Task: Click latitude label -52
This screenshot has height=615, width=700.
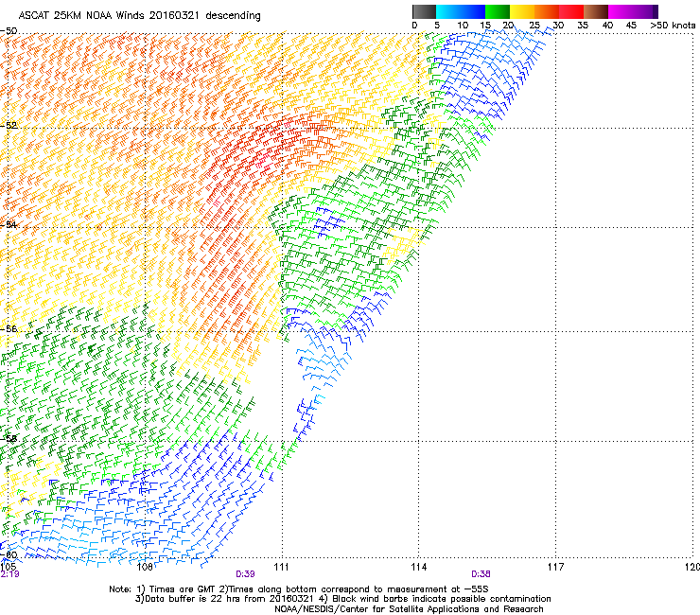Action: point(9,126)
